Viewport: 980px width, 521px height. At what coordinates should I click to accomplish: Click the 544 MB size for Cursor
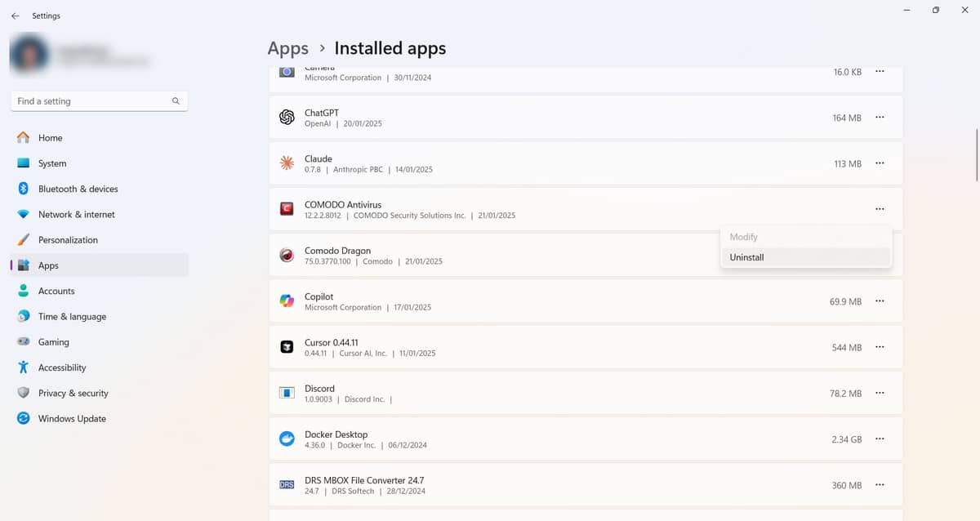click(x=847, y=347)
